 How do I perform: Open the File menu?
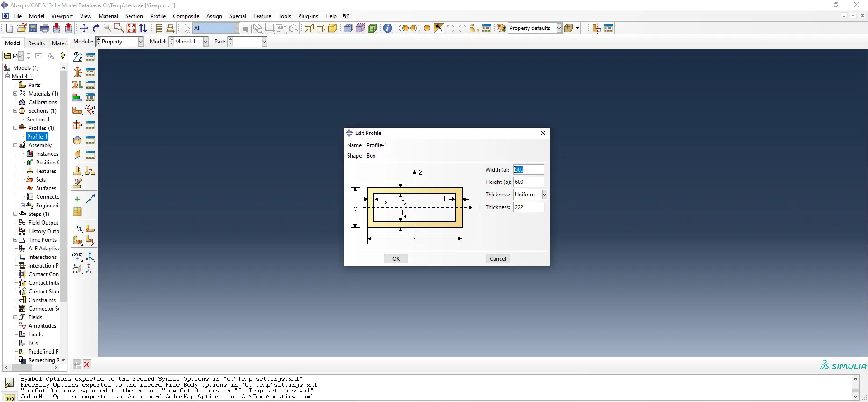point(18,16)
